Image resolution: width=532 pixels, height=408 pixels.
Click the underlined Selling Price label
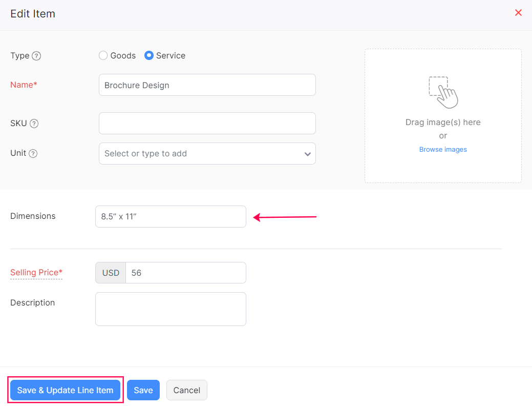(36, 272)
